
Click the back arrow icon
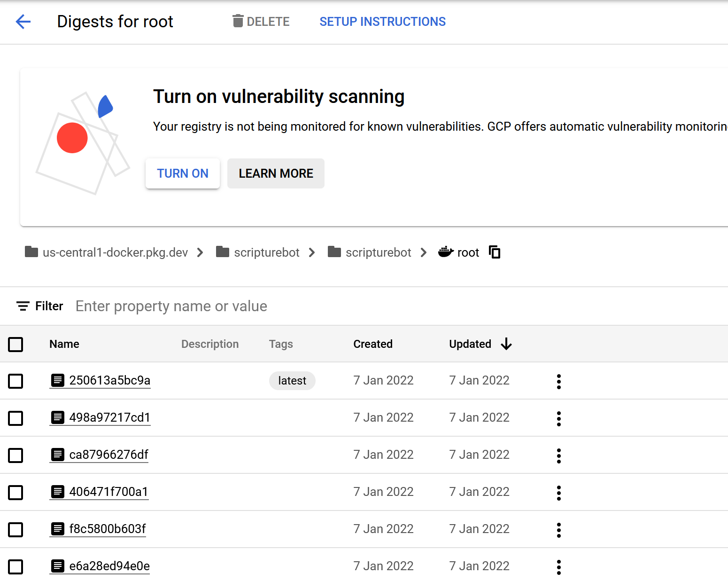coord(23,22)
